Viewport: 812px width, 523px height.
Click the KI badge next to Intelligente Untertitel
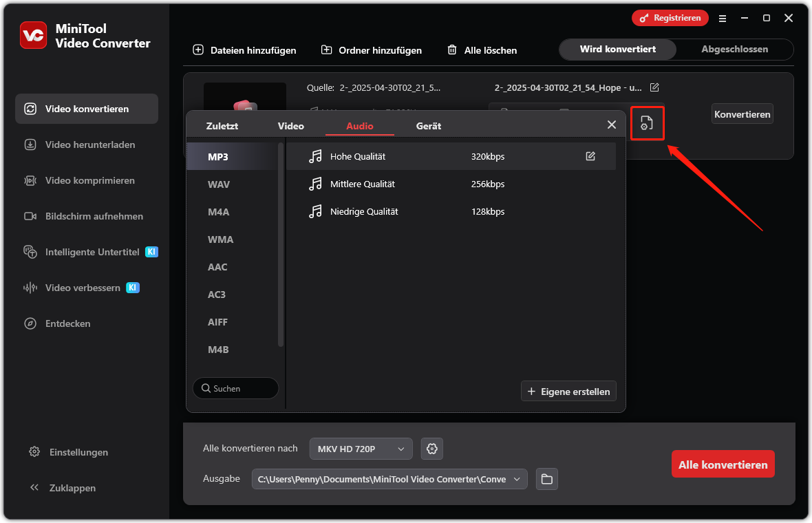tap(151, 252)
